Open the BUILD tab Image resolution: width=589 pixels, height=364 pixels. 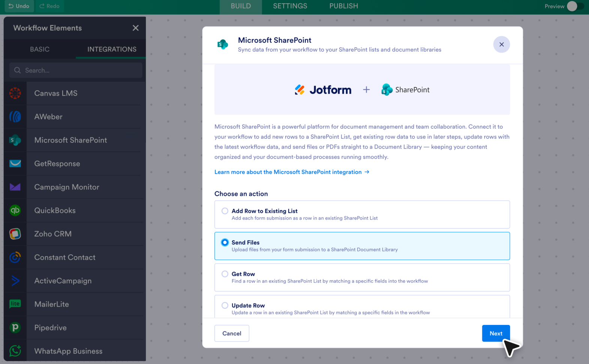241,6
